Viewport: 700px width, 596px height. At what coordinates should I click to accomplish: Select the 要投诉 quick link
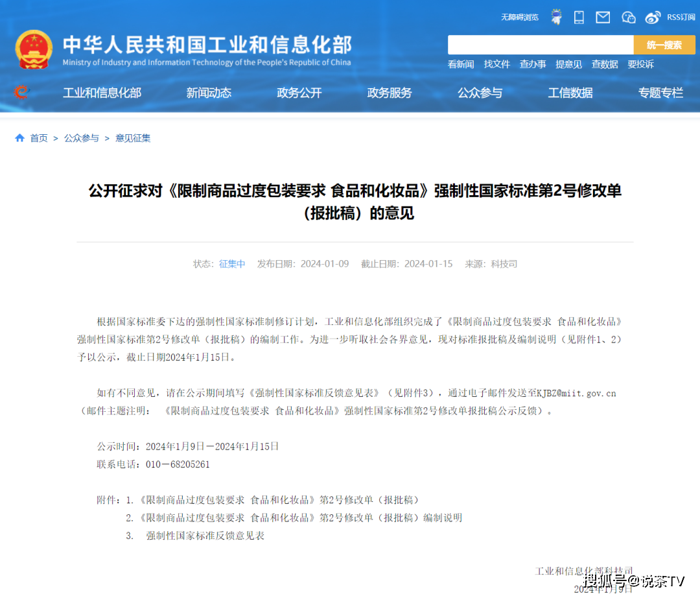(640, 64)
